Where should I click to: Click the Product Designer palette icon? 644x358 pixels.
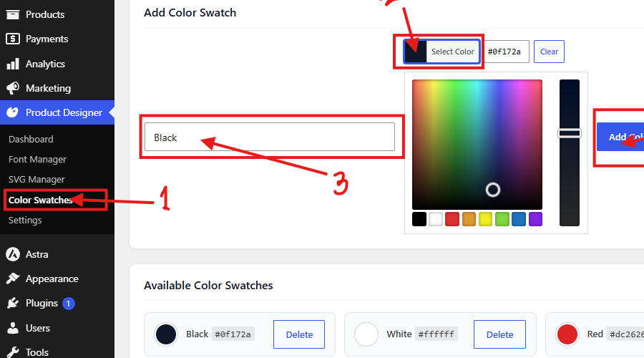pyautogui.click(x=13, y=112)
